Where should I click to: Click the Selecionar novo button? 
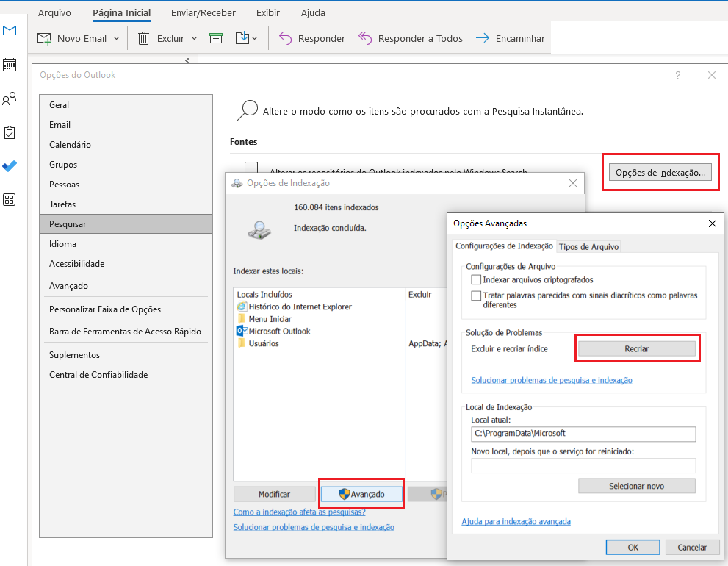[636, 486]
